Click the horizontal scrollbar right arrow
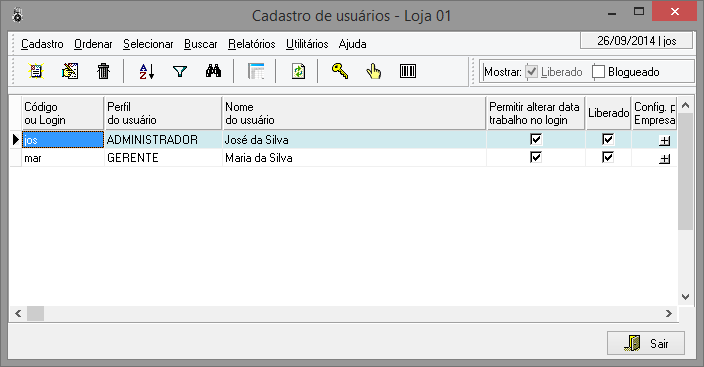This screenshot has height=367, width=704. (x=669, y=314)
